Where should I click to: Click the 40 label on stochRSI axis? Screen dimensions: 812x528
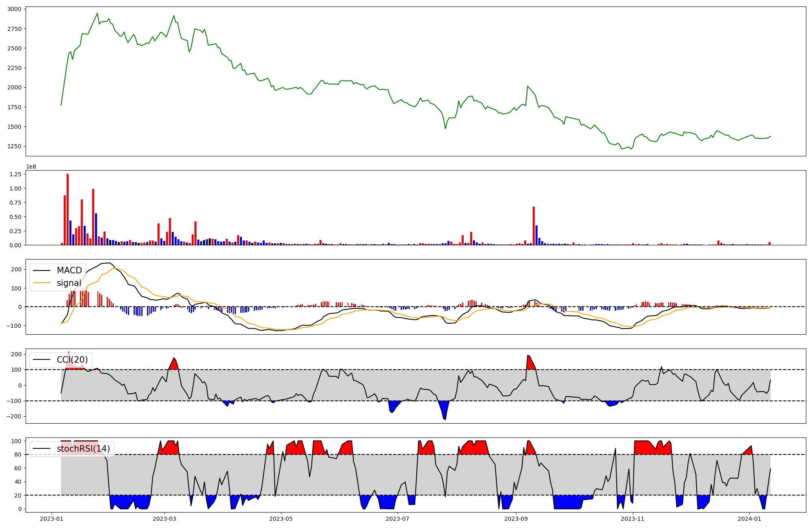18,482
